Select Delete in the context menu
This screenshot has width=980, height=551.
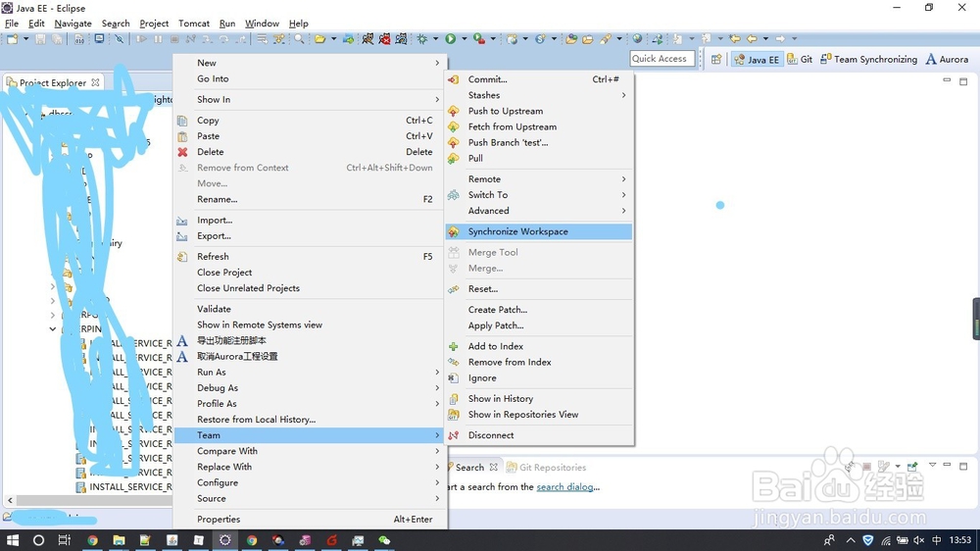310,152
